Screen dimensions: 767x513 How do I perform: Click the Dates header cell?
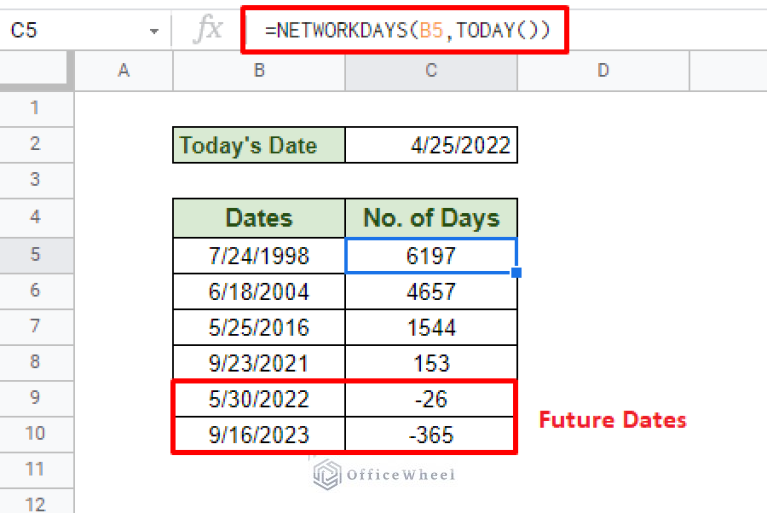[x=259, y=218]
